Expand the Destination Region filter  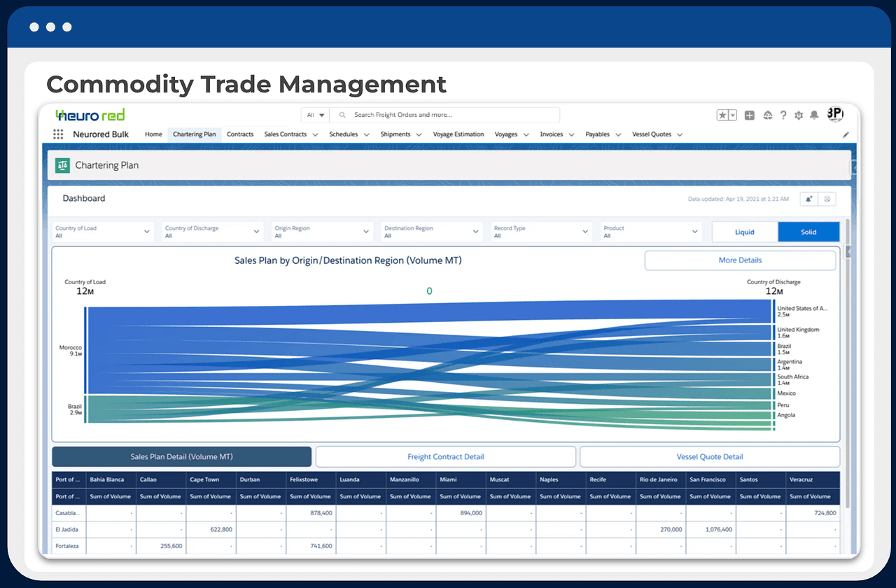point(431,231)
